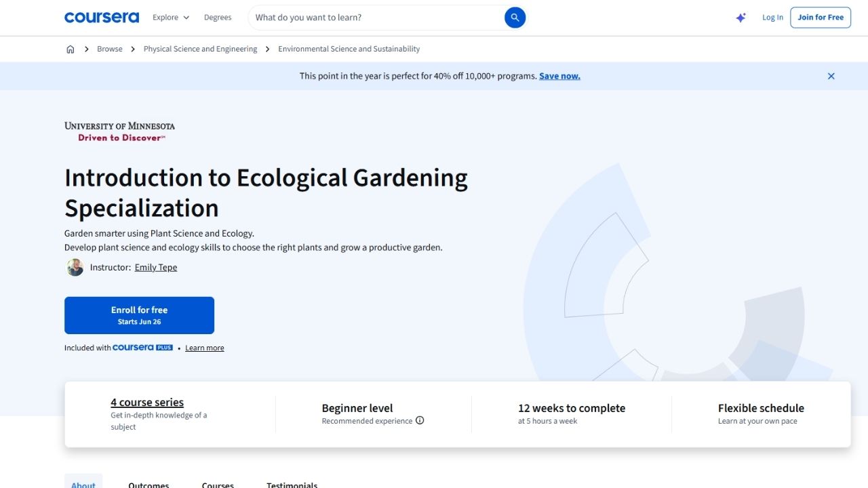Viewport: 868px width, 488px height.
Task: Switch to the Courses tab
Action: click(218, 484)
